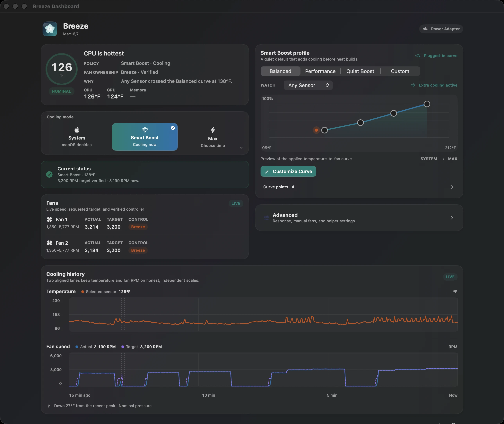Click the Fan 1 fan icon
Image resolution: width=504 pixels, height=424 pixels.
[x=49, y=219]
